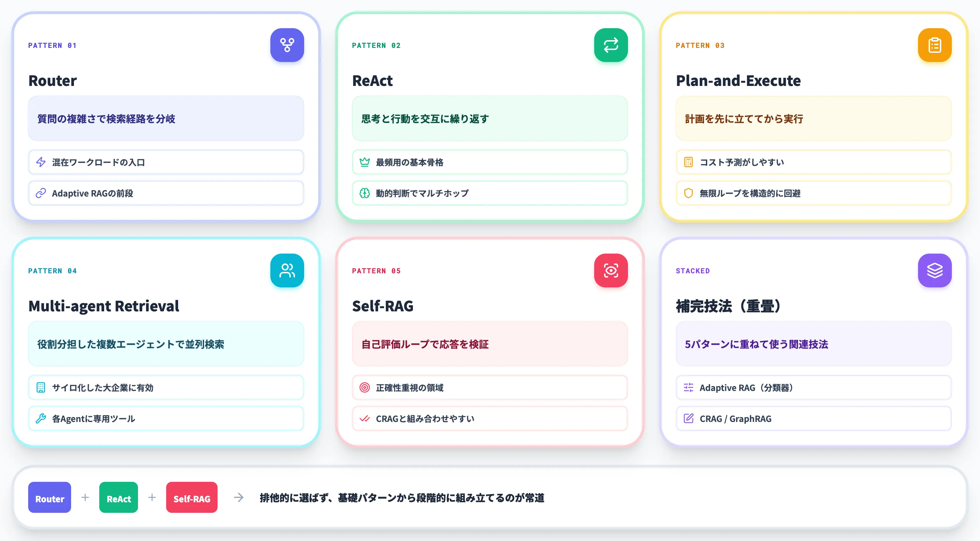This screenshot has height=541, width=980.
Task: Click the ReAct loop arrows icon badge
Action: 611,45
